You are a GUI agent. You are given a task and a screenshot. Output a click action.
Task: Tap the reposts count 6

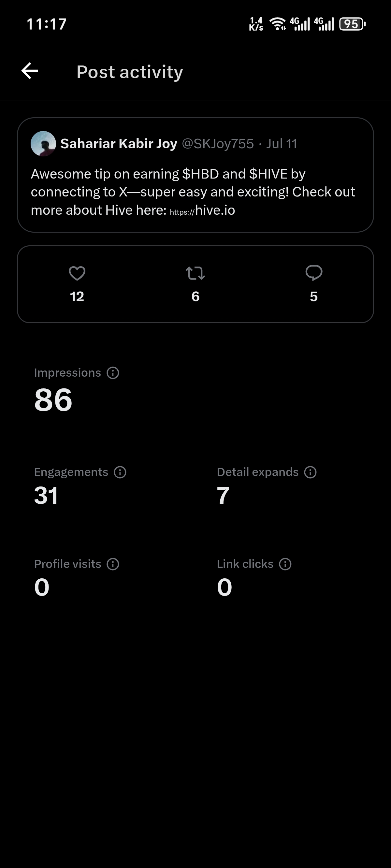click(195, 297)
